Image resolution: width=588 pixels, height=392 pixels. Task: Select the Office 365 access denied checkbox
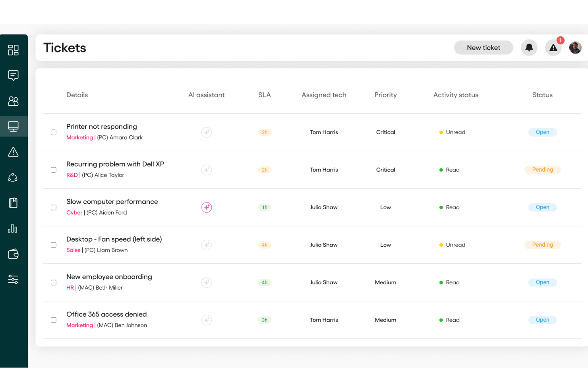[54, 320]
